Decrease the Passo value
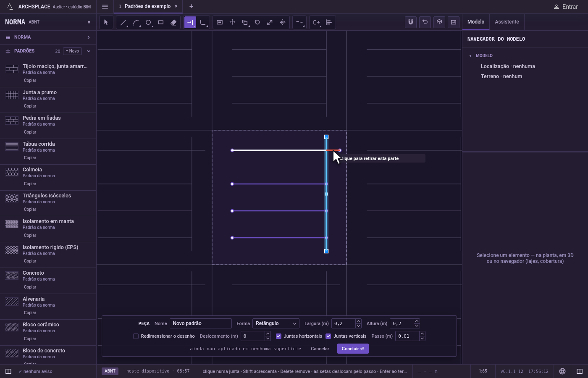This screenshot has width=588, height=378. click(x=422, y=339)
